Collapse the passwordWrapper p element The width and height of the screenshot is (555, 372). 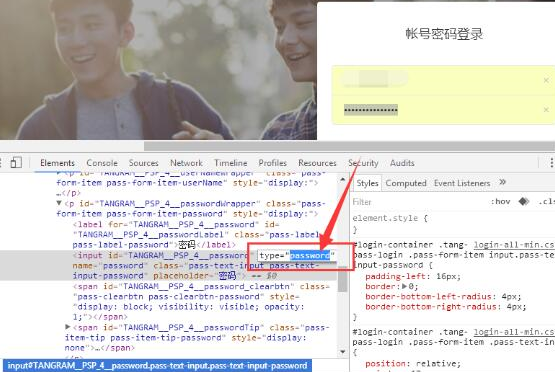59,203
